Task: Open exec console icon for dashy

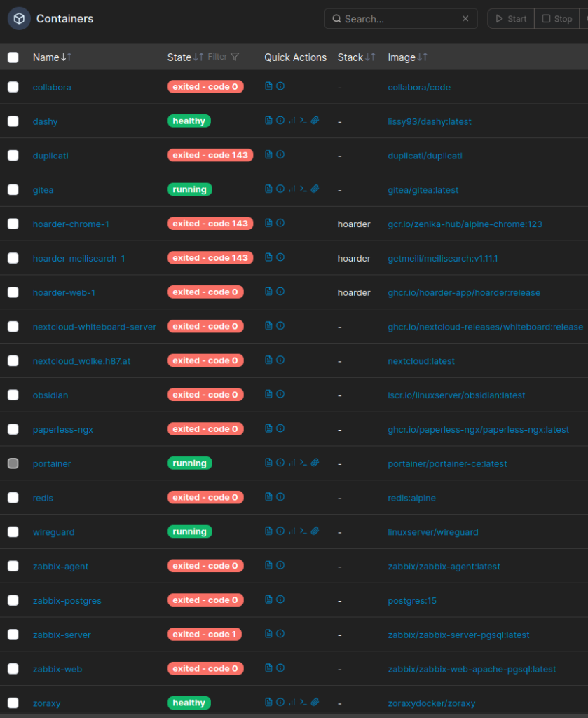Action: point(303,121)
